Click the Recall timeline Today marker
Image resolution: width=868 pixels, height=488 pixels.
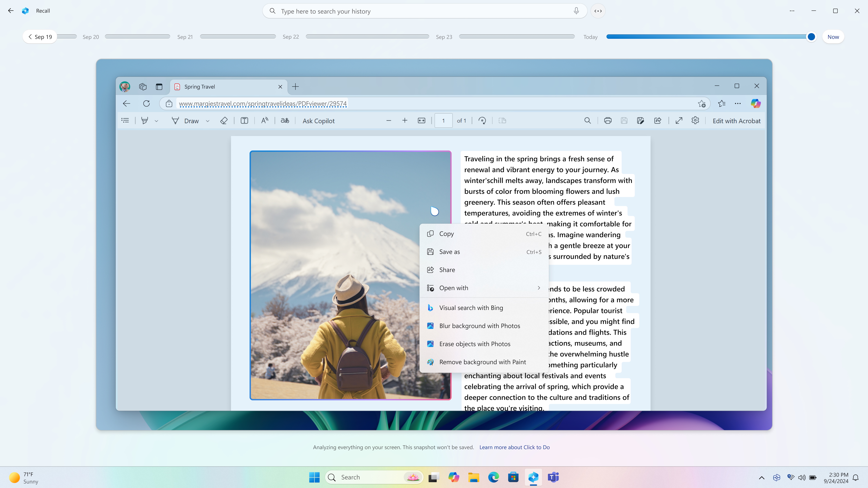point(590,37)
